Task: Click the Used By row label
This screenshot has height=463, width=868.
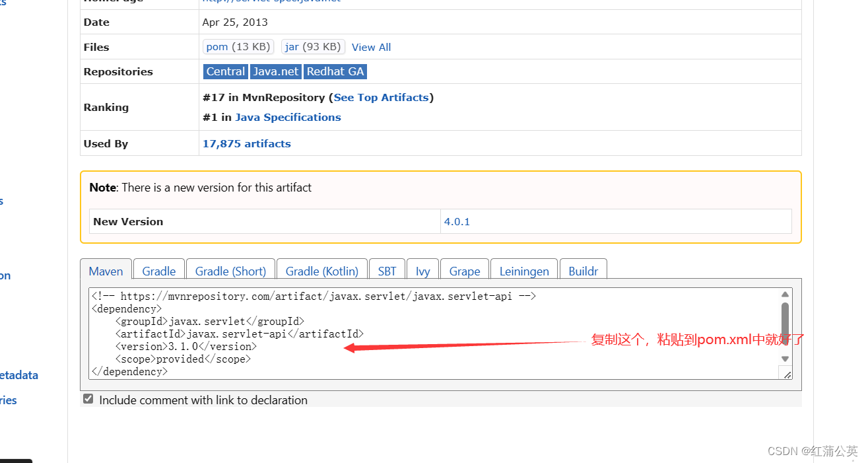Action: 106,144
